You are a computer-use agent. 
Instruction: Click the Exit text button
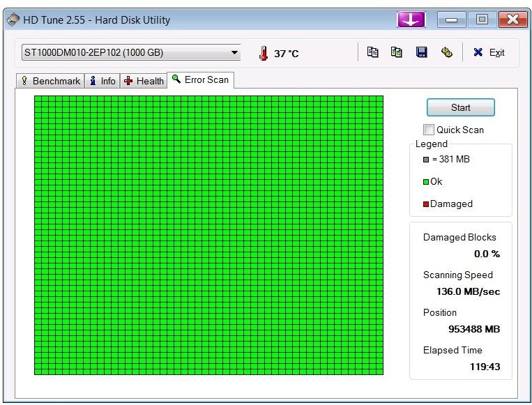click(x=496, y=53)
